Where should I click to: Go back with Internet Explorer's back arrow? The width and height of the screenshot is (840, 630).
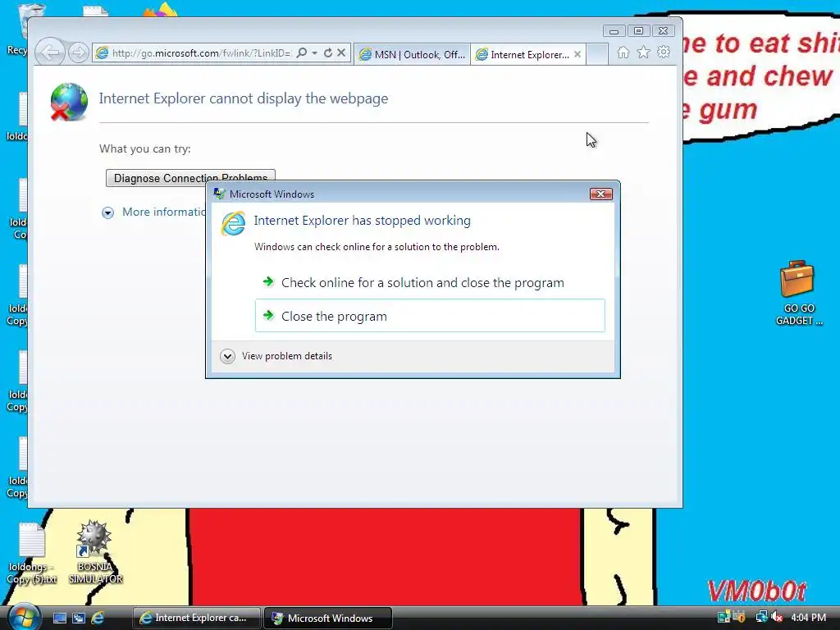[x=50, y=52]
